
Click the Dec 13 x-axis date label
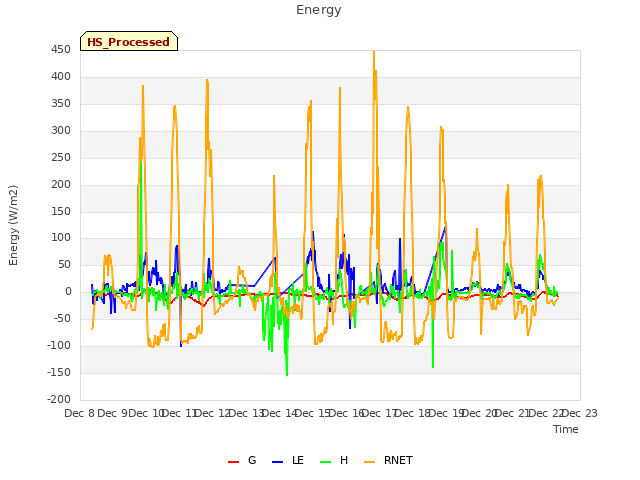tap(247, 413)
